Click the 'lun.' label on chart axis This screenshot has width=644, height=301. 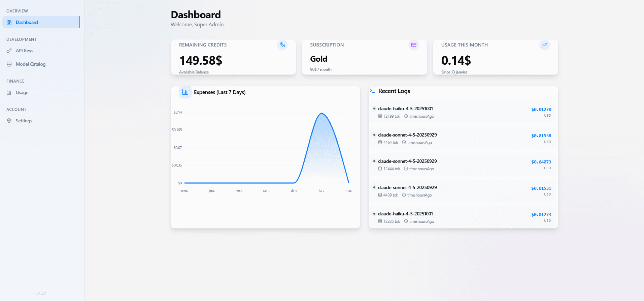321,191
